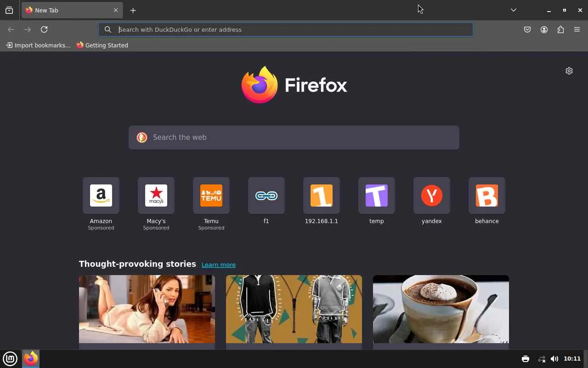Open the volume tray icon
This screenshot has width=588, height=368.
[x=554, y=359]
